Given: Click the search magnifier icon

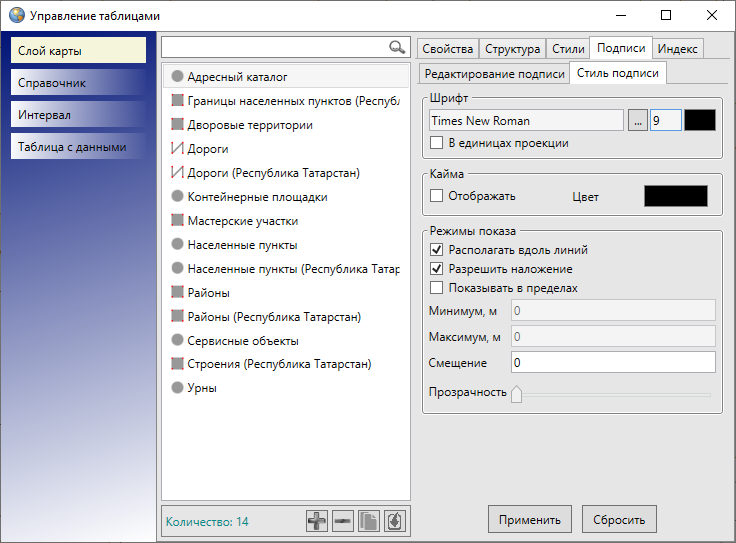Looking at the screenshot, I should (x=397, y=48).
